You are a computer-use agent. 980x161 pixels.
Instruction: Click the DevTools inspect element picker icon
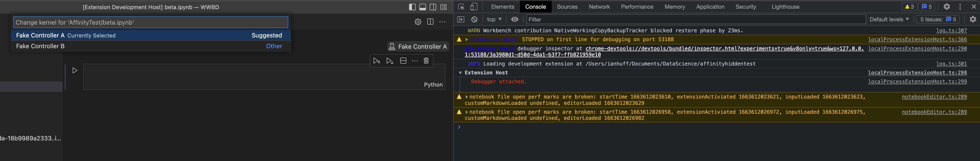click(461, 7)
